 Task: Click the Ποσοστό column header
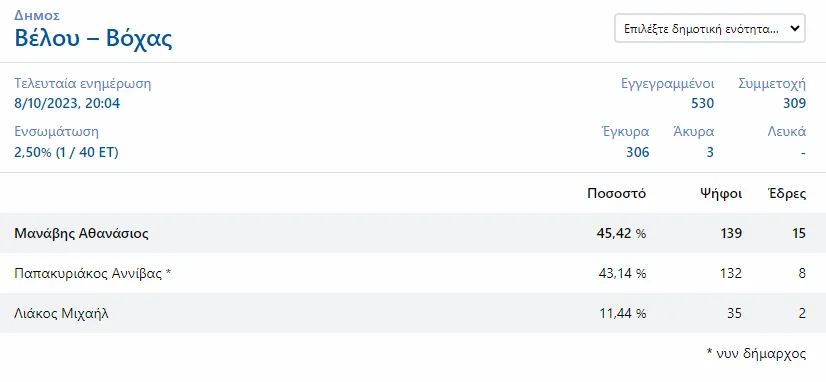click(616, 193)
